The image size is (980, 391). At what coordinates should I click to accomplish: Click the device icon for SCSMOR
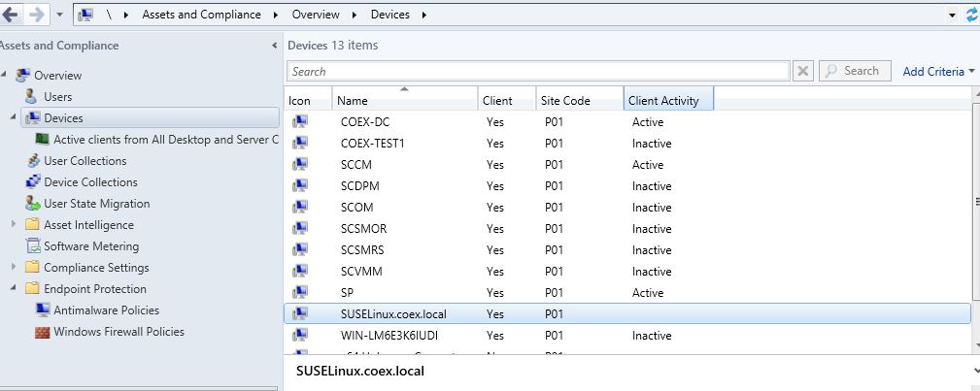tap(300, 229)
